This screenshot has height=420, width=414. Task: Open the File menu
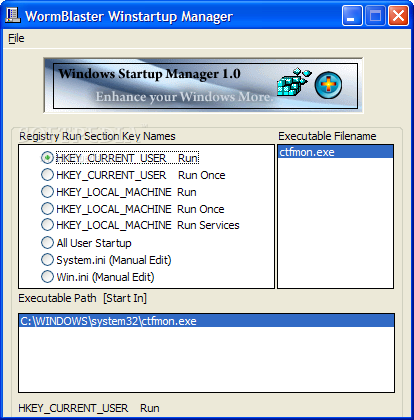pyautogui.click(x=16, y=38)
